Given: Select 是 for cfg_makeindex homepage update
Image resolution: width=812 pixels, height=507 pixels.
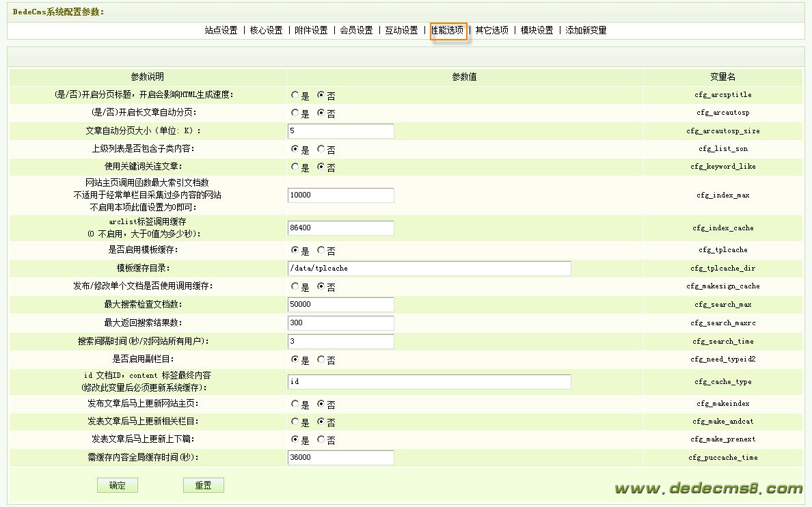Looking at the screenshot, I should pos(295,405).
